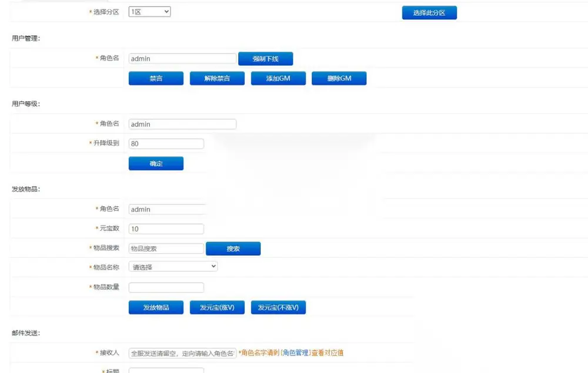Click the 确定 button under 用户等级
The height and width of the screenshot is (373, 588).
[x=156, y=163]
